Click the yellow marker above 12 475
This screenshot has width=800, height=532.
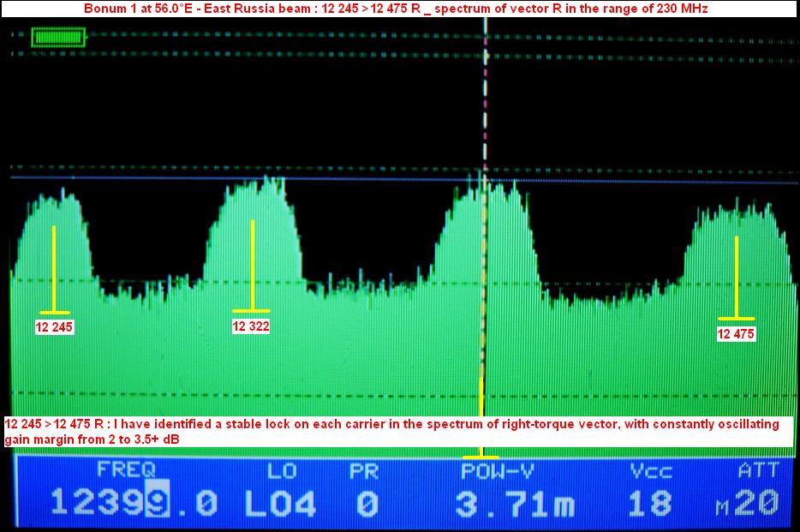[x=736, y=278]
